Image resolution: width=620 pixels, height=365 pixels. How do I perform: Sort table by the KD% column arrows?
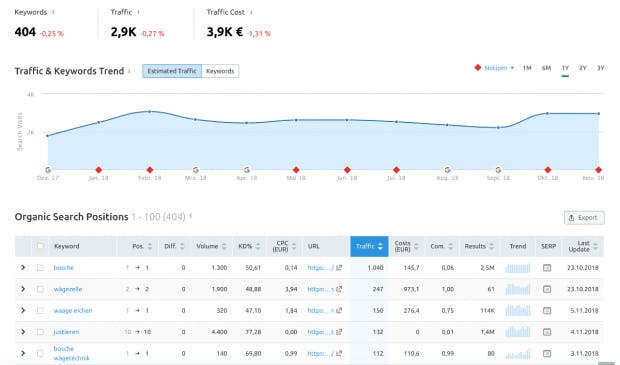[x=258, y=246]
